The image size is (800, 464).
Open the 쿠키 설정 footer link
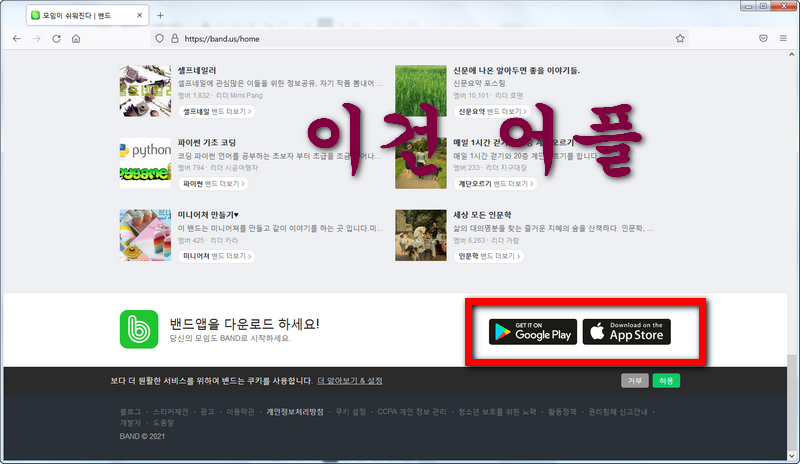pos(351,412)
